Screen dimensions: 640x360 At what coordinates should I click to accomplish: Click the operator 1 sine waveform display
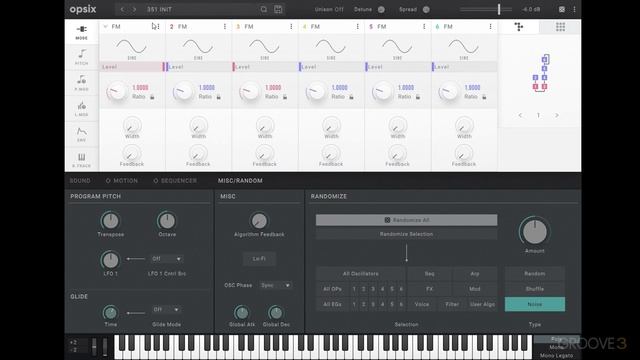click(x=131, y=47)
